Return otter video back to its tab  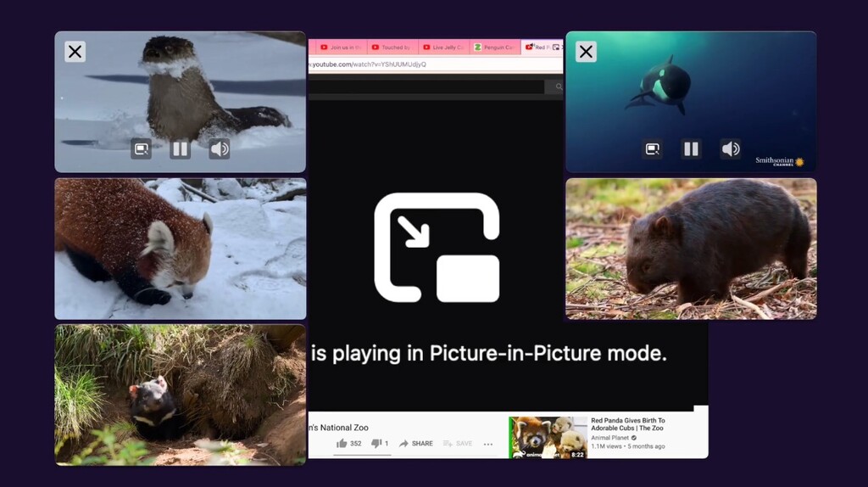(141, 149)
